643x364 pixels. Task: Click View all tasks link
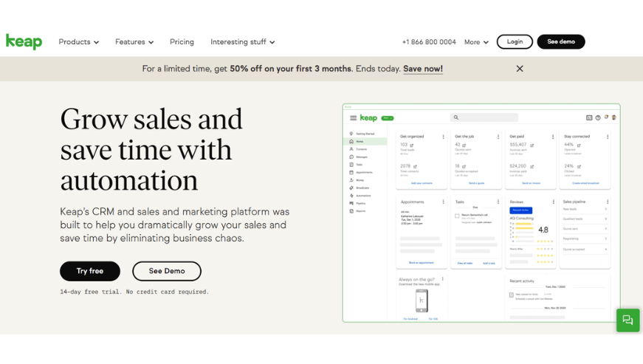point(465,263)
